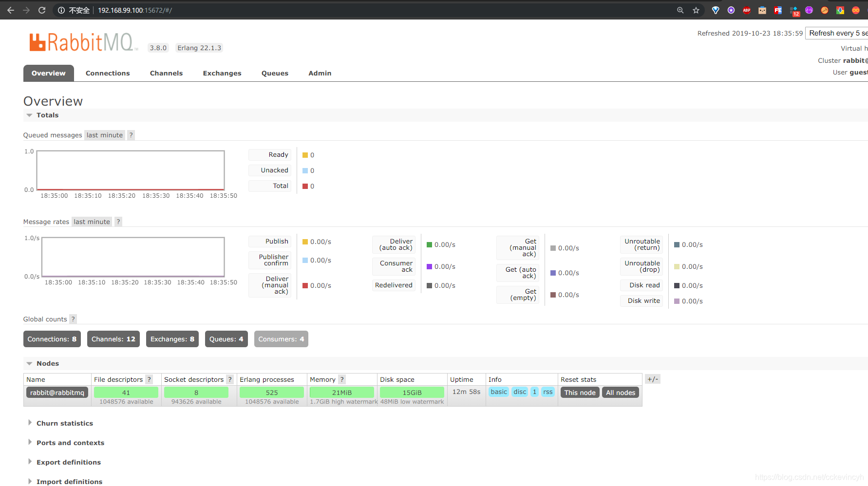Viewport: 868px width, 486px height.
Task: Click the disc info tag
Action: (x=520, y=392)
